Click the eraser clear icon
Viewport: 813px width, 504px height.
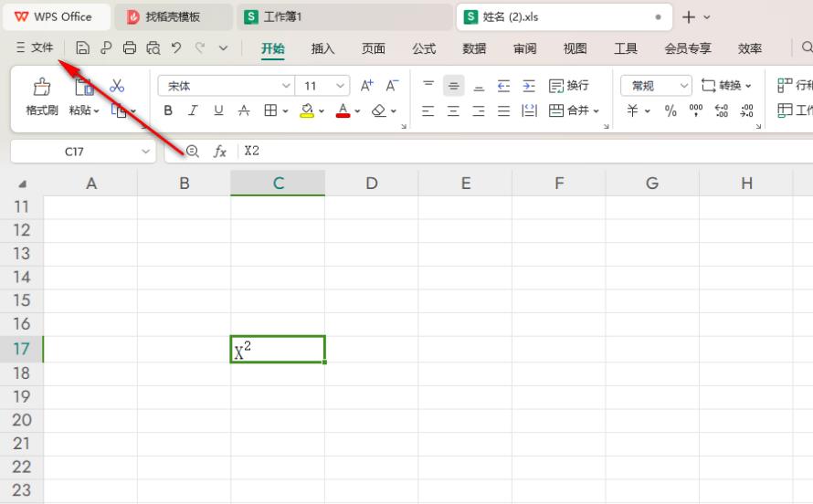coord(379,110)
